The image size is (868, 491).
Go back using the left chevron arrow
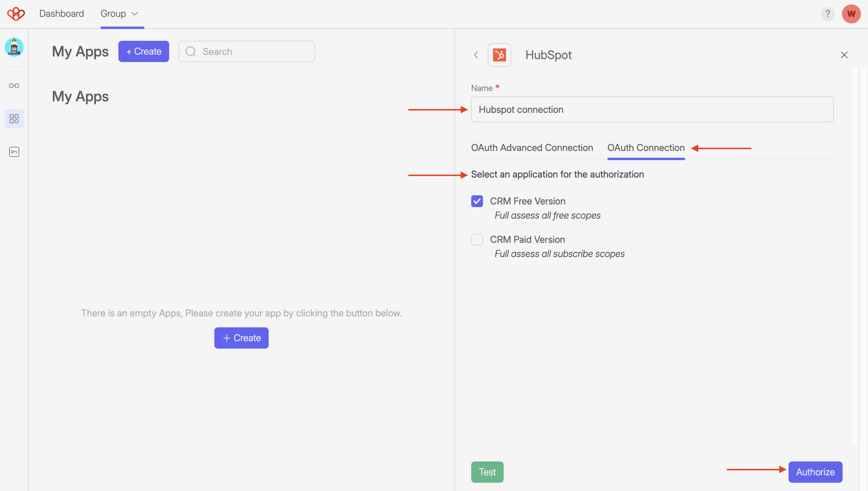[476, 55]
